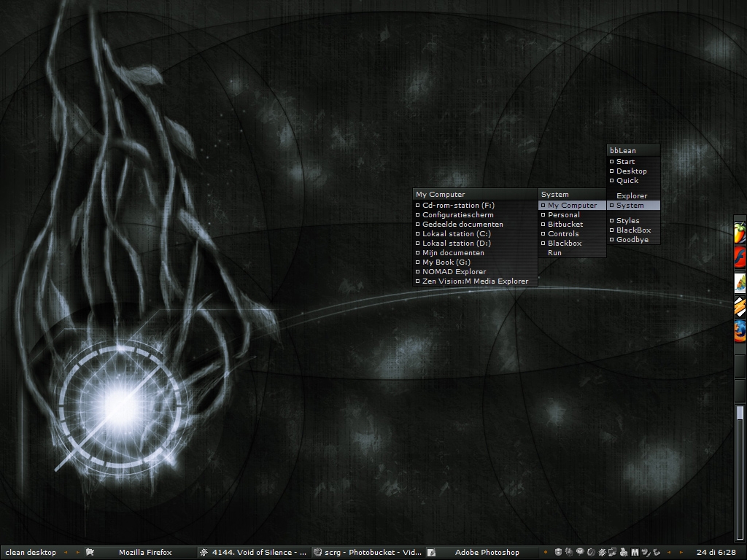Open Lokaal station (C:)
Viewport: 747px width, 560px height.
click(475, 234)
